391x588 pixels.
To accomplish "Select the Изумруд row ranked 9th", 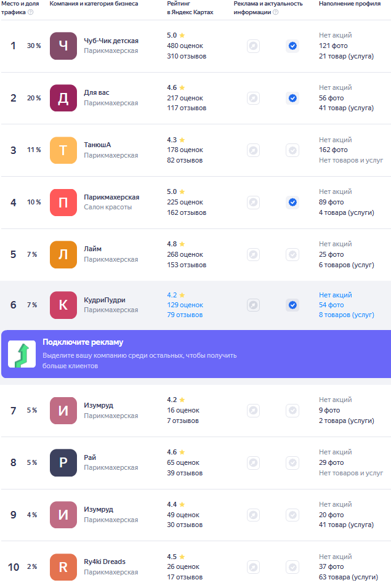I will coord(196,515).
